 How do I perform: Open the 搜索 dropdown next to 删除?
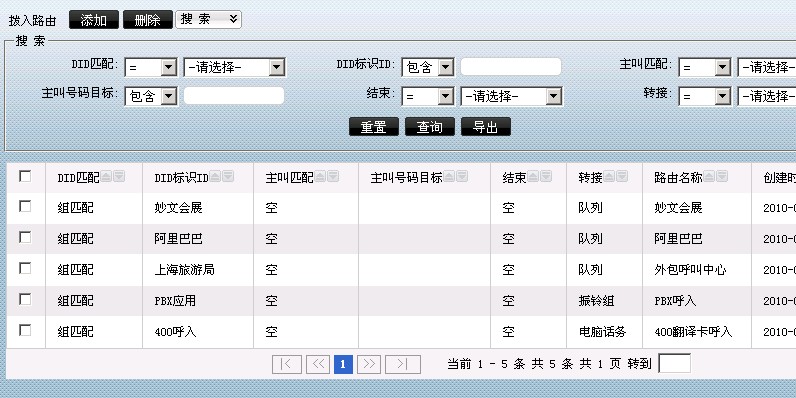point(208,20)
